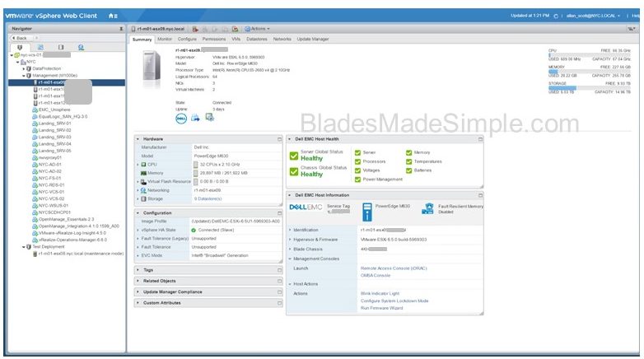Click the toolbar icon left of Actions

(235, 29)
